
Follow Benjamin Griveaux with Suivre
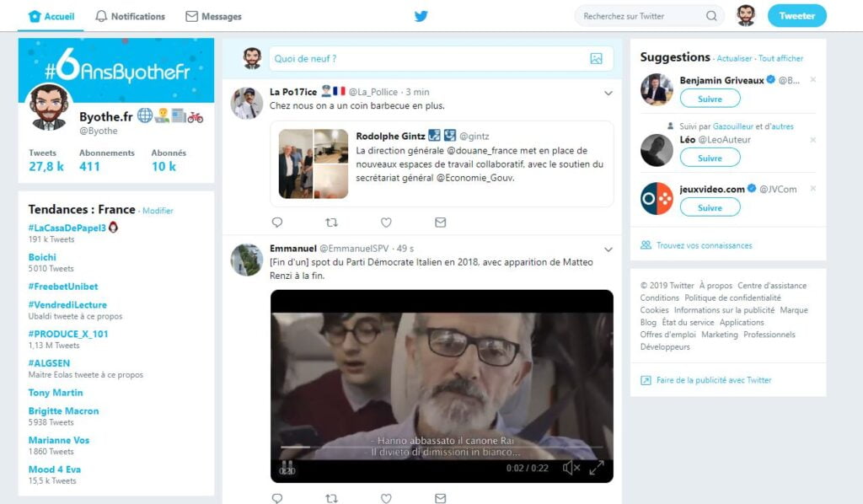[x=710, y=99]
